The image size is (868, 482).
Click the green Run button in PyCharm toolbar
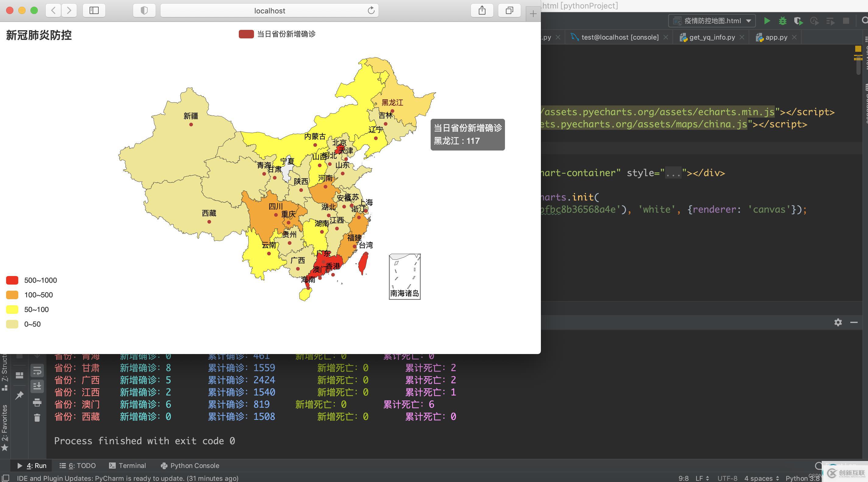pos(767,21)
